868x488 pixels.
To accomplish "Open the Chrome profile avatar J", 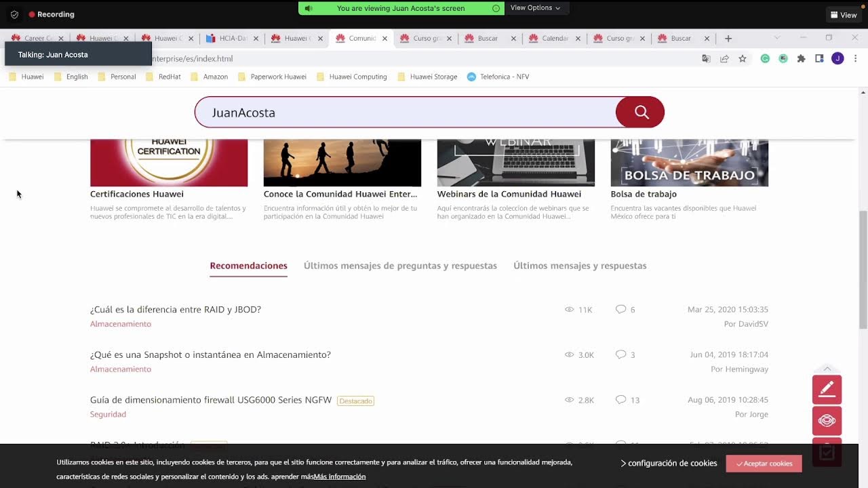I will click(x=837, y=59).
